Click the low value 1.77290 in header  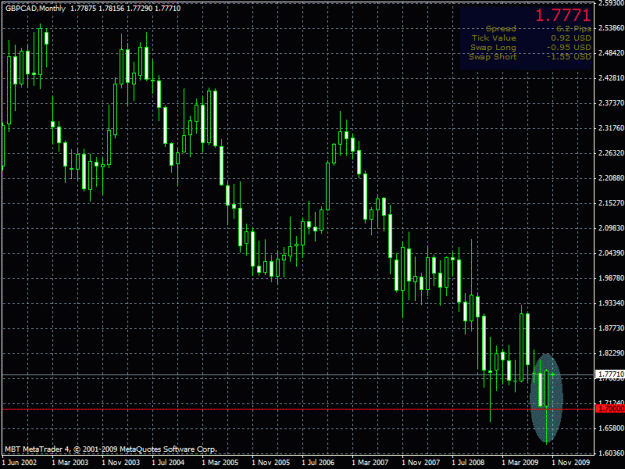click(139, 8)
